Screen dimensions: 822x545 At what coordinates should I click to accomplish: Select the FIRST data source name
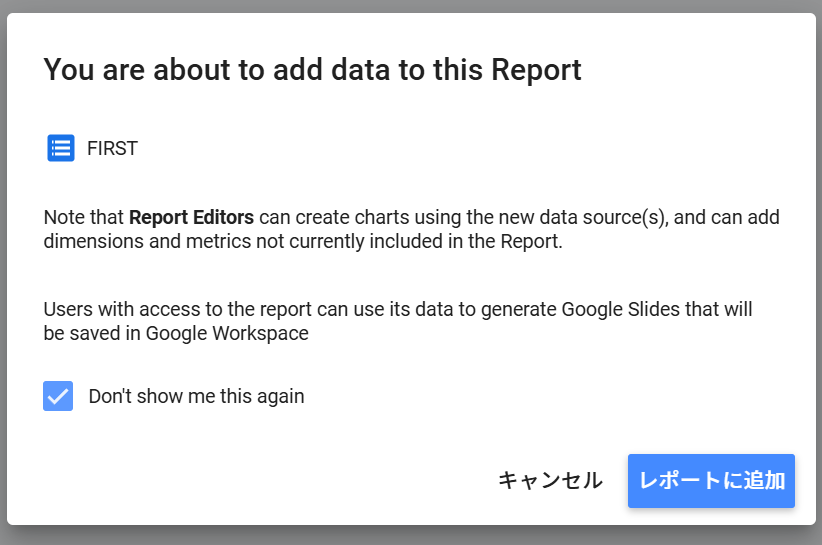click(112, 149)
